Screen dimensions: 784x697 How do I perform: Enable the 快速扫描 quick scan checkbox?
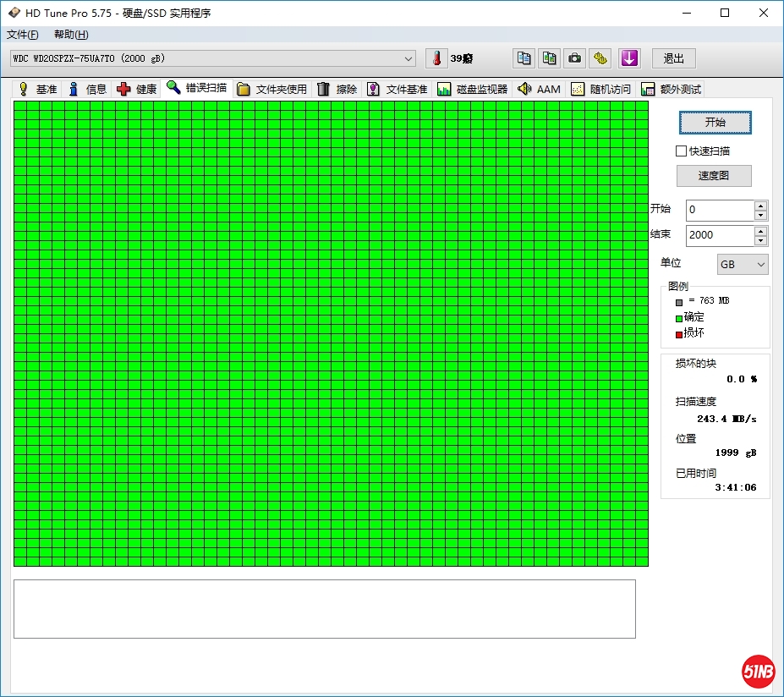[682, 151]
